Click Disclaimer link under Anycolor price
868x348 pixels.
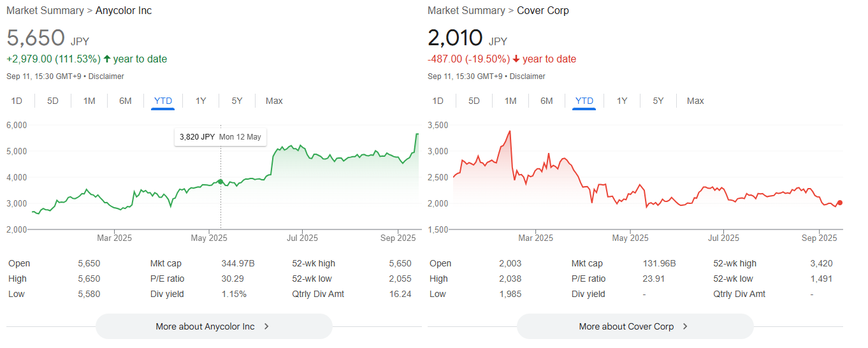tap(106, 76)
